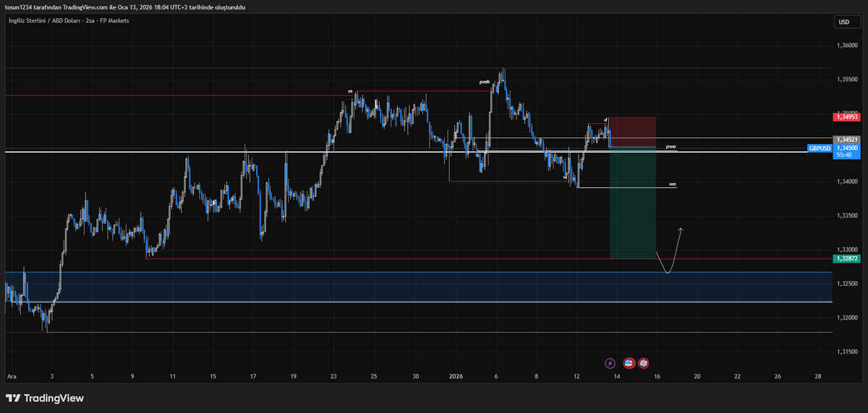Click the 'wo' line label
The image size is (868, 413).
672,184
